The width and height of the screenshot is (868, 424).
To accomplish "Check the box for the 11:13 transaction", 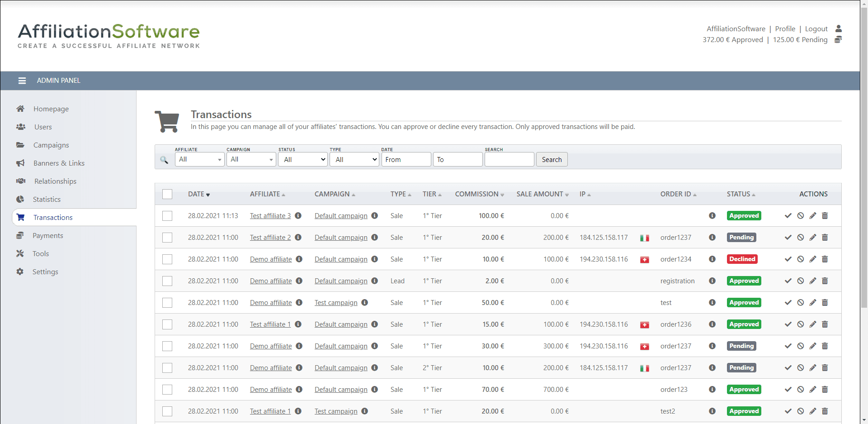I will pos(167,216).
